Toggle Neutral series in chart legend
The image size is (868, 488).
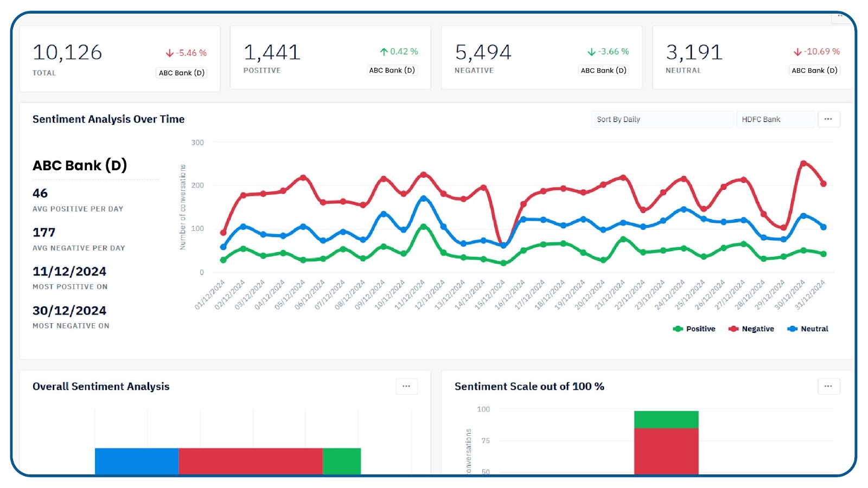click(x=808, y=329)
